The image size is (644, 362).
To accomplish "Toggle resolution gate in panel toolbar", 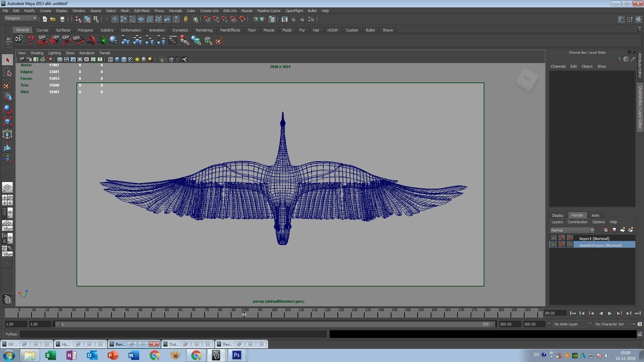I will click(73, 59).
